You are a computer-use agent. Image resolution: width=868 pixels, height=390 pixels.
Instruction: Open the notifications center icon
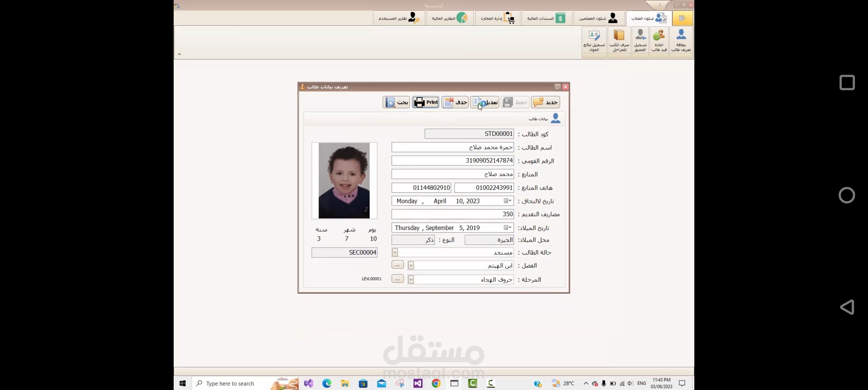point(682,383)
